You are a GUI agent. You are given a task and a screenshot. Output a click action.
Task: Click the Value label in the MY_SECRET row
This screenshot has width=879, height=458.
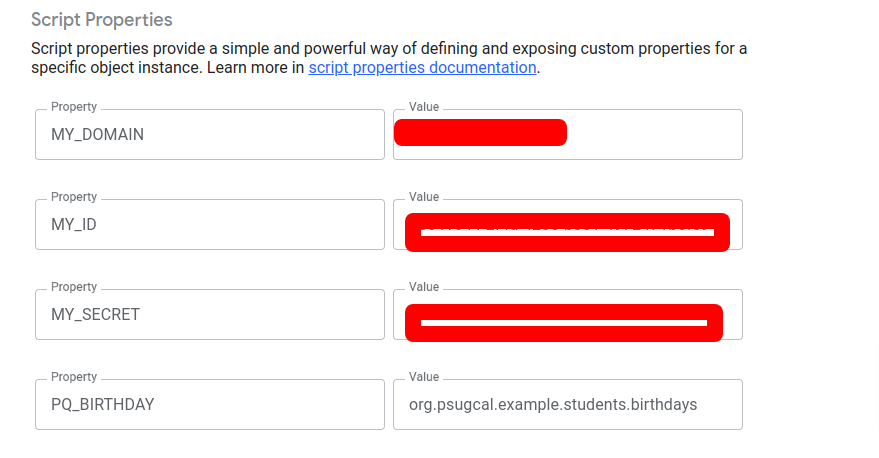click(x=424, y=287)
